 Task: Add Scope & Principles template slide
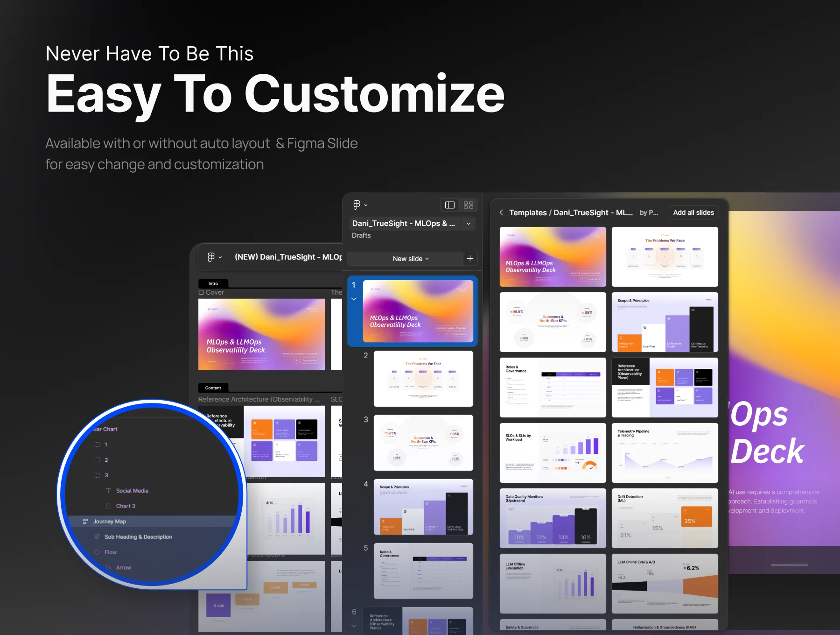[x=665, y=322]
